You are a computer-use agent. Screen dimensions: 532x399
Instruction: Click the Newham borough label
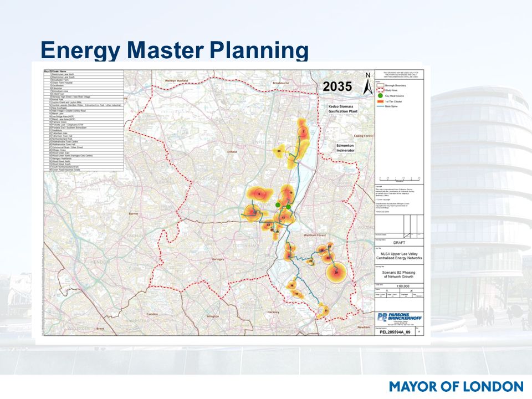tap(364, 327)
